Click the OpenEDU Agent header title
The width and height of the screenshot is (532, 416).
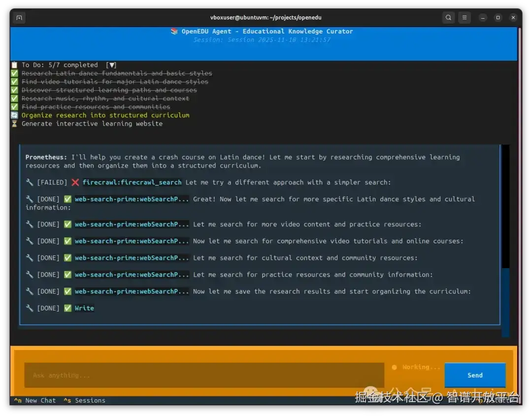(267, 31)
